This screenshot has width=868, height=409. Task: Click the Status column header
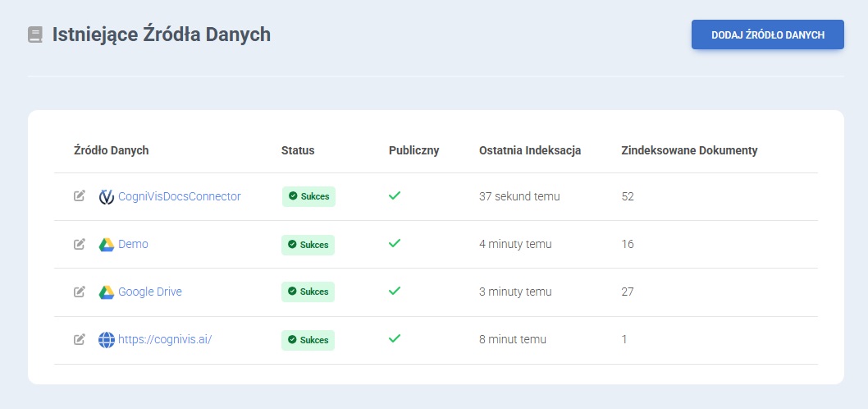298,150
